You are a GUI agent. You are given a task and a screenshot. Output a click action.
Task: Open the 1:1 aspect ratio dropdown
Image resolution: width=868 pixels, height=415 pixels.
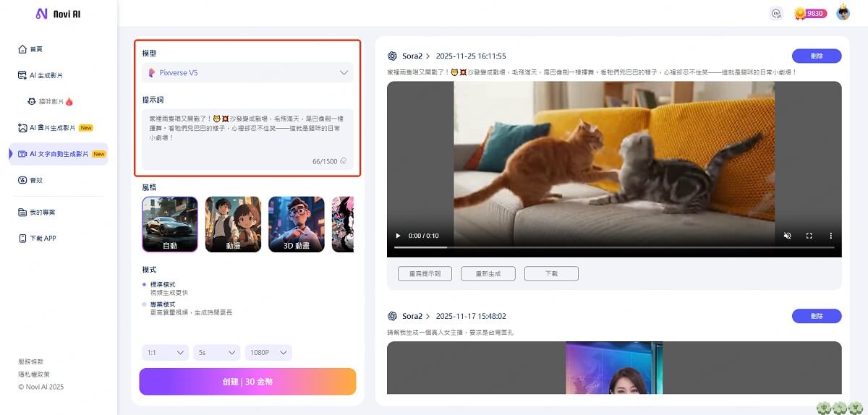166,353
